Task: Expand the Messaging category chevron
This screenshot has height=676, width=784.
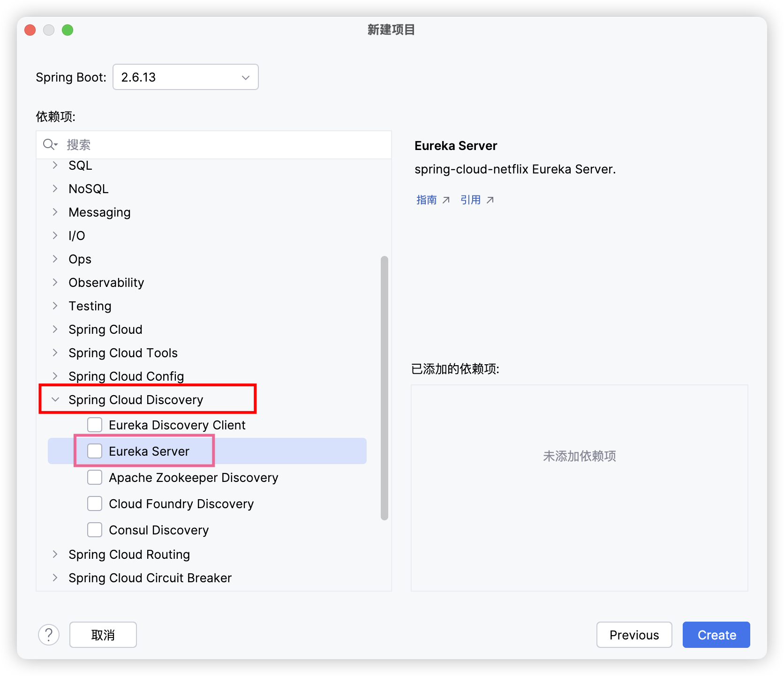Action: pos(55,212)
